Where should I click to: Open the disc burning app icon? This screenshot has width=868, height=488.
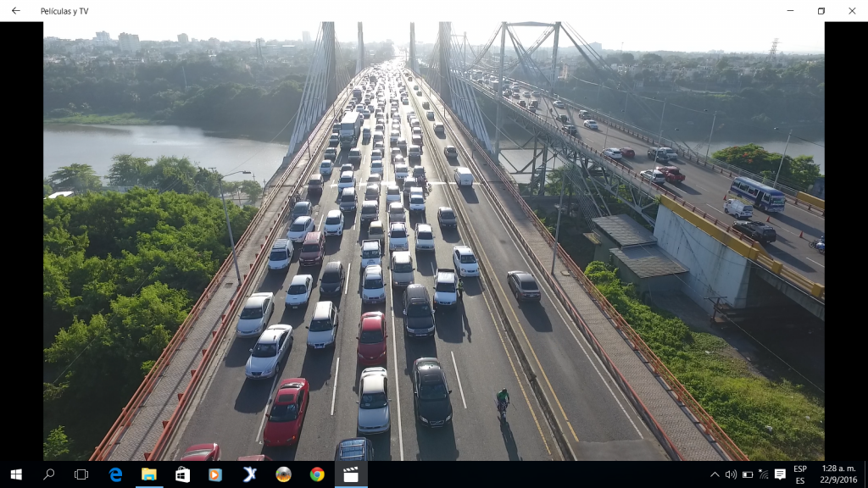click(x=283, y=474)
